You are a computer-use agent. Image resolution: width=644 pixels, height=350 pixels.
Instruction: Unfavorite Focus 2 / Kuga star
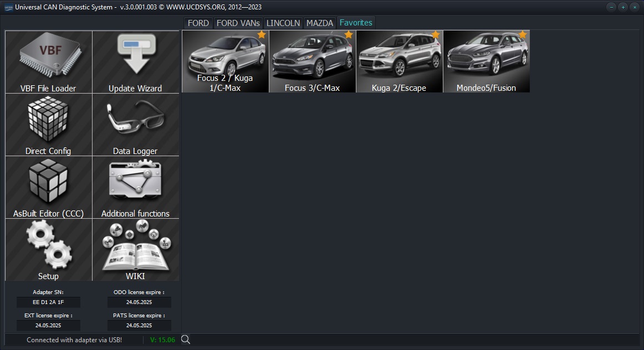[x=262, y=35]
